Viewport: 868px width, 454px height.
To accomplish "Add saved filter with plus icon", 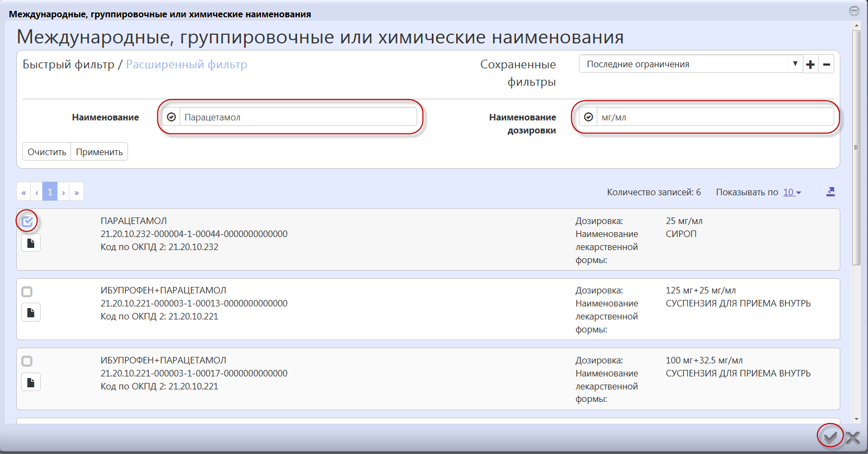I will (x=810, y=65).
